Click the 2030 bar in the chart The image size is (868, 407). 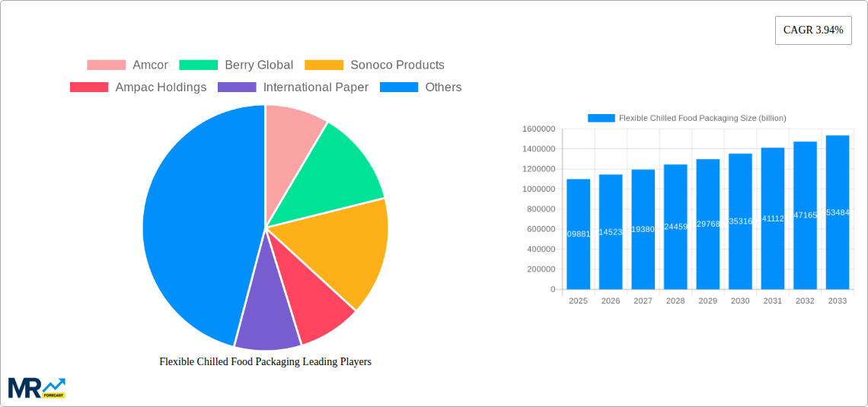pyautogui.click(x=740, y=221)
